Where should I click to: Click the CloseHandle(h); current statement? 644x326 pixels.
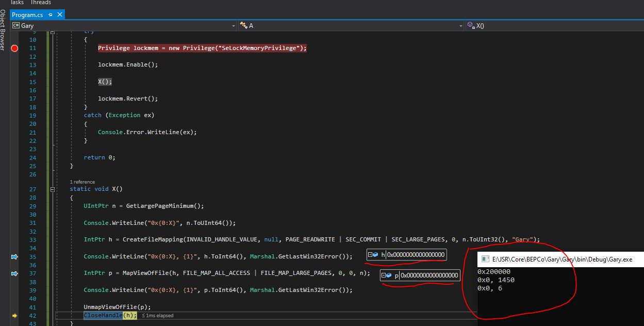click(x=110, y=315)
